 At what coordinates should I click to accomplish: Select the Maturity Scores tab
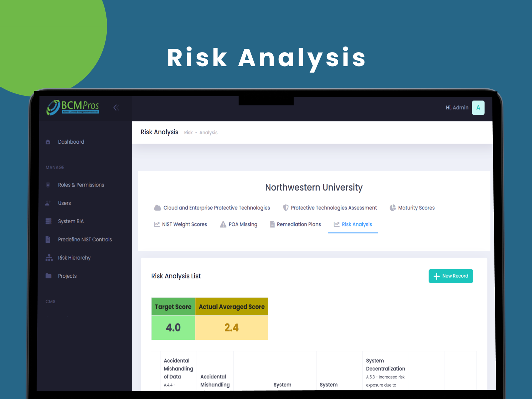pyautogui.click(x=412, y=208)
